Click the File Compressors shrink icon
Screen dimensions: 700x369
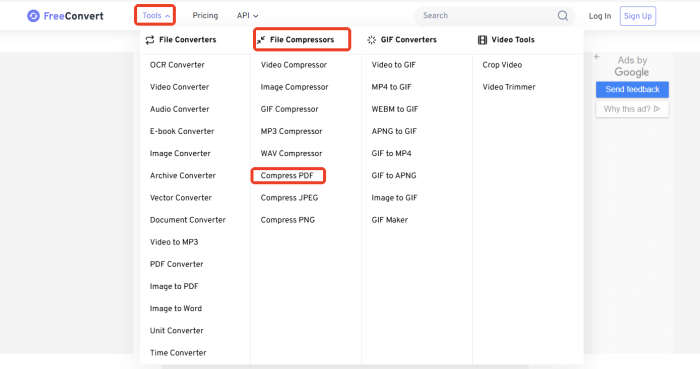pos(261,40)
